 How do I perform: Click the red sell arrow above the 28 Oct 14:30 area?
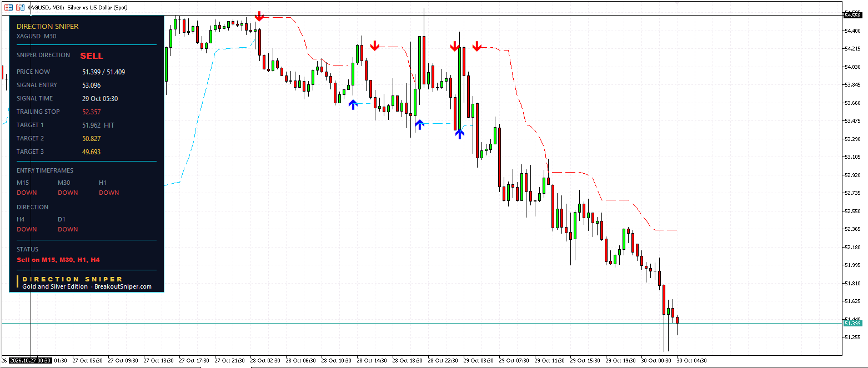[x=375, y=46]
